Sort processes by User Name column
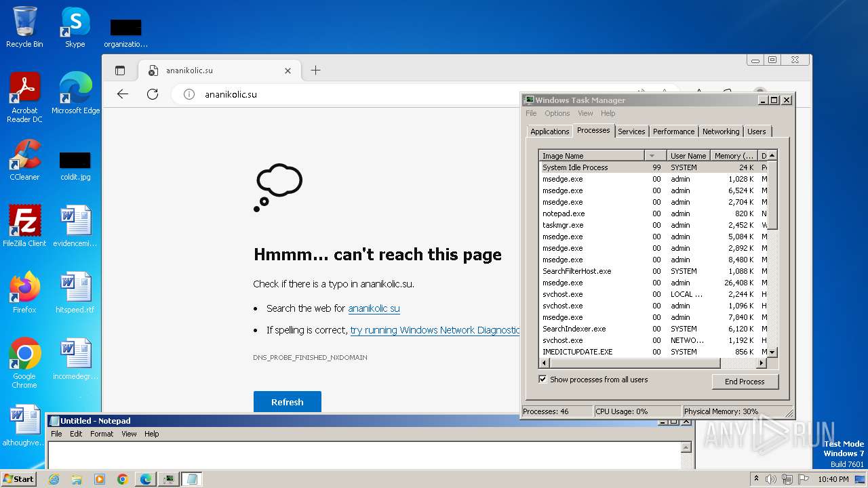This screenshot has height=488, width=868. (x=688, y=156)
